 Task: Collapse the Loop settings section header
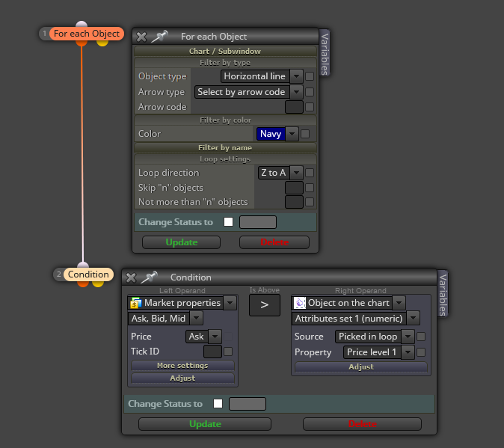tap(225, 159)
